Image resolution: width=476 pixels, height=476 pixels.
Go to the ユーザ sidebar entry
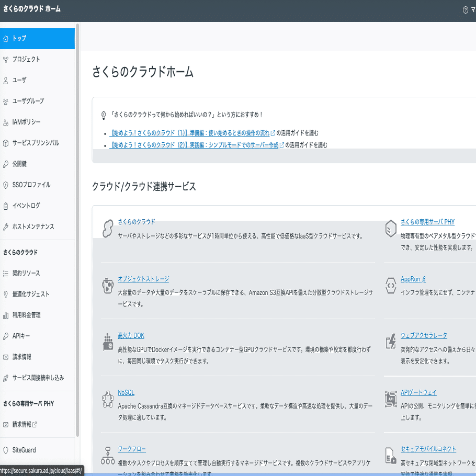coord(37,80)
